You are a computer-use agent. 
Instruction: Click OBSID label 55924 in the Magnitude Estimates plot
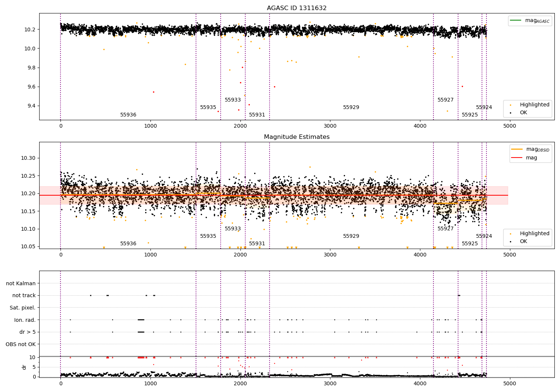484,236
